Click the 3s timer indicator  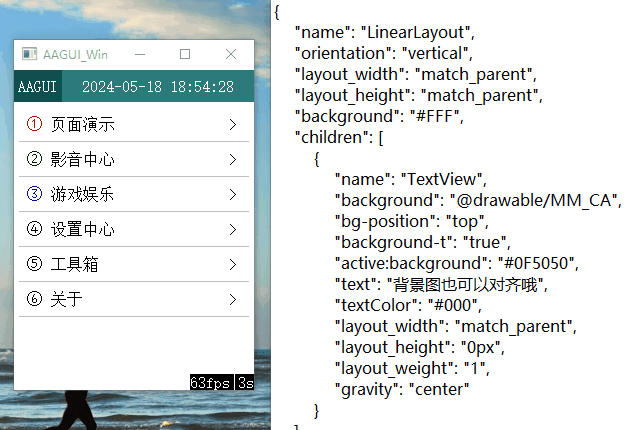[x=245, y=383]
